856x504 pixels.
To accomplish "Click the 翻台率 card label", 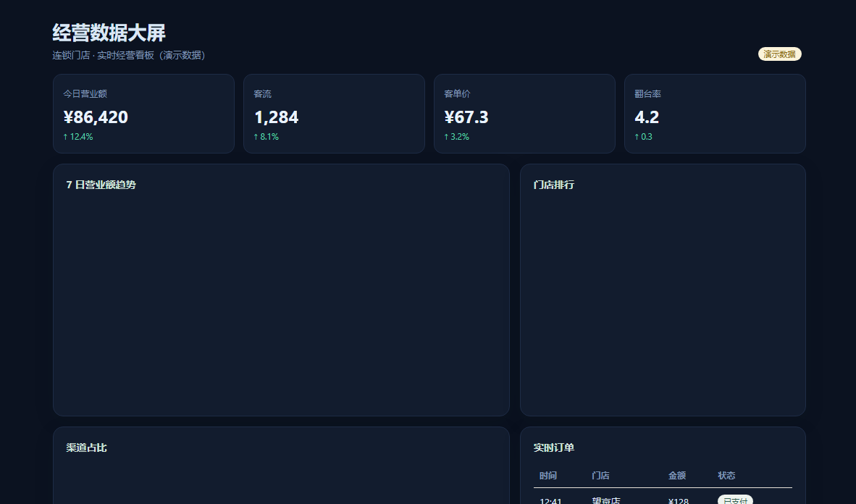I will pyautogui.click(x=648, y=94).
